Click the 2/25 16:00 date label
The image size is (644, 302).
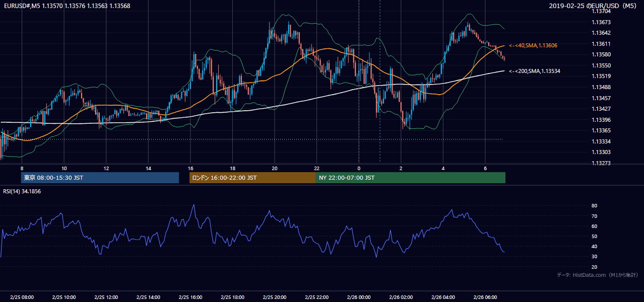point(190,297)
